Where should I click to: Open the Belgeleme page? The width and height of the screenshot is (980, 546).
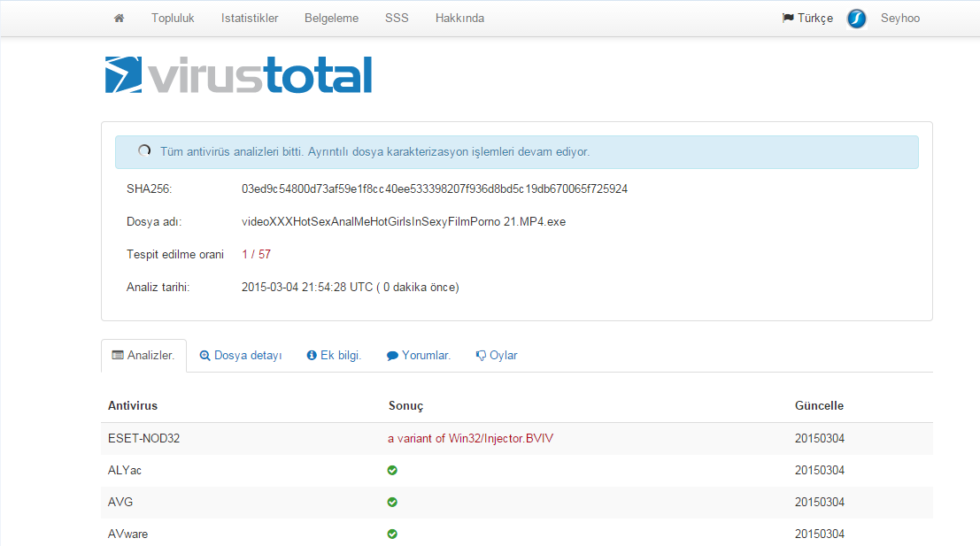click(x=331, y=18)
